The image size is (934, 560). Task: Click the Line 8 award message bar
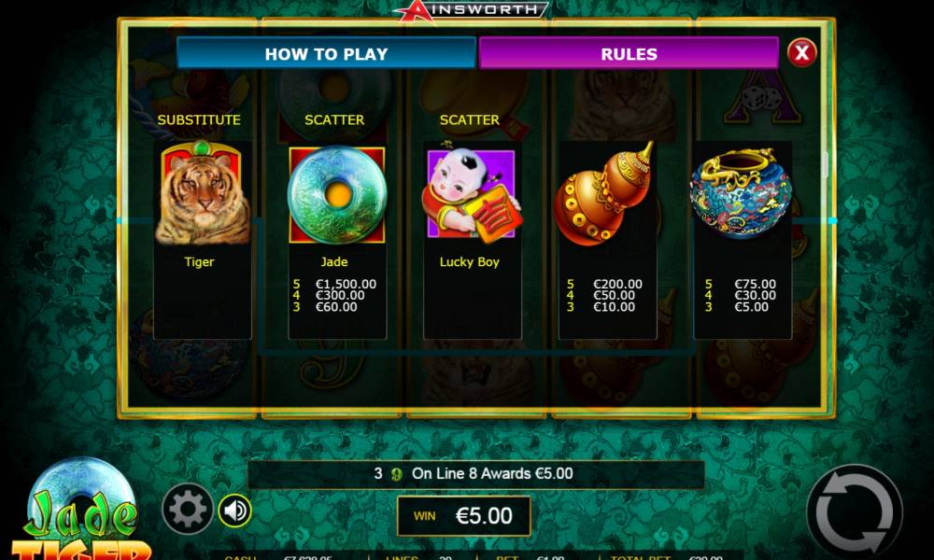475,474
